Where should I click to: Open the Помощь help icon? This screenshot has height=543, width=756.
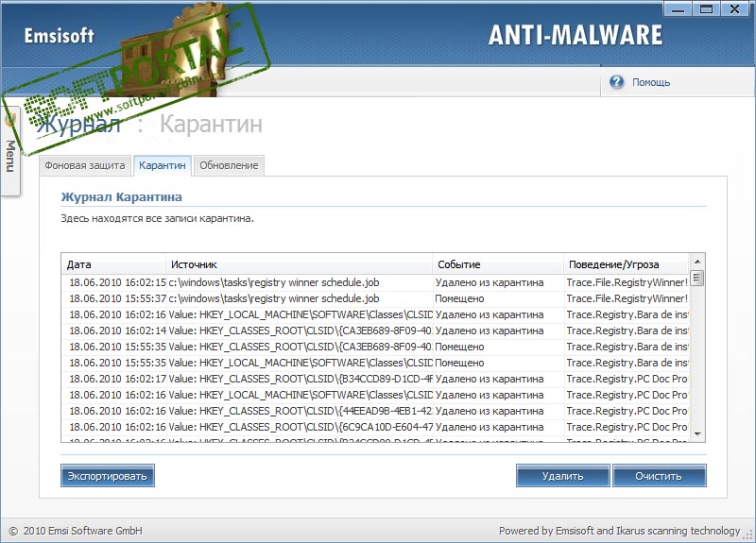[x=616, y=82]
